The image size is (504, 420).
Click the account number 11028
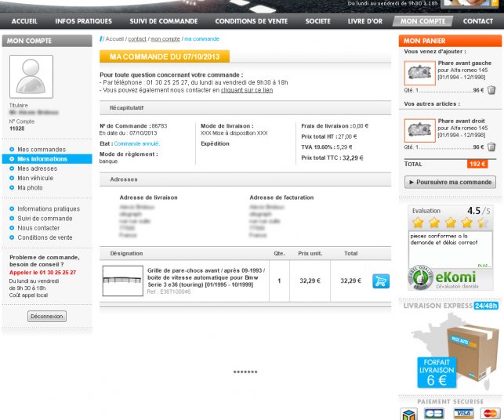pyautogui.click(x=17, y=129)
